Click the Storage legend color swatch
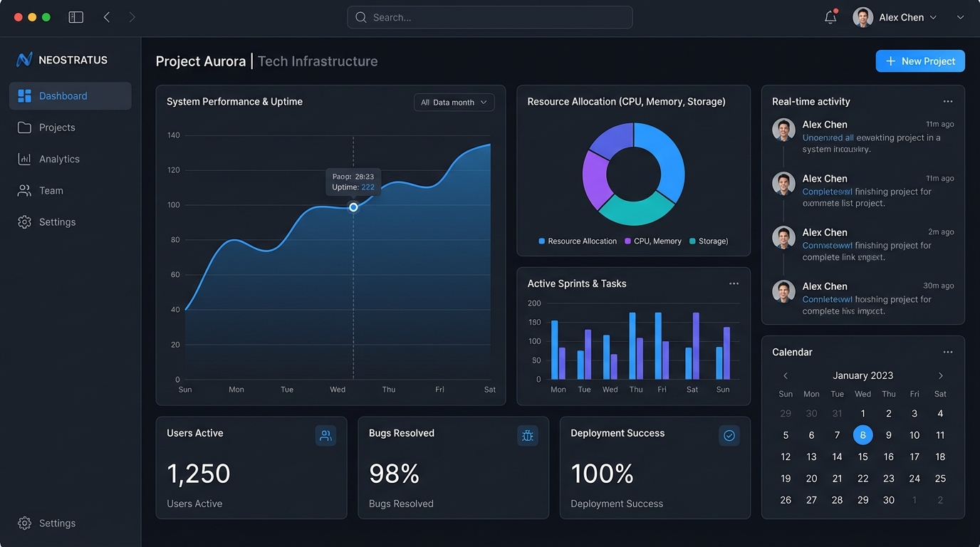Image resolution: width=980 pixels, height=547 pixels. click(692, 241)
